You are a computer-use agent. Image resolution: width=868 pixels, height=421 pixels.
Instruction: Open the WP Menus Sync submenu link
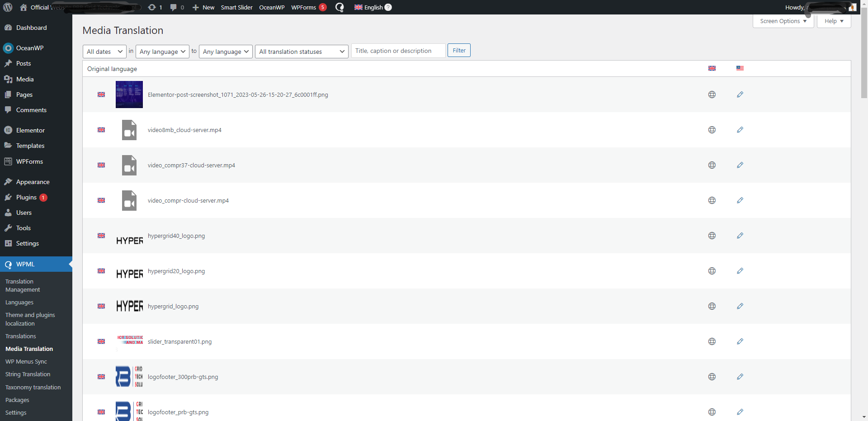(26, 361)
